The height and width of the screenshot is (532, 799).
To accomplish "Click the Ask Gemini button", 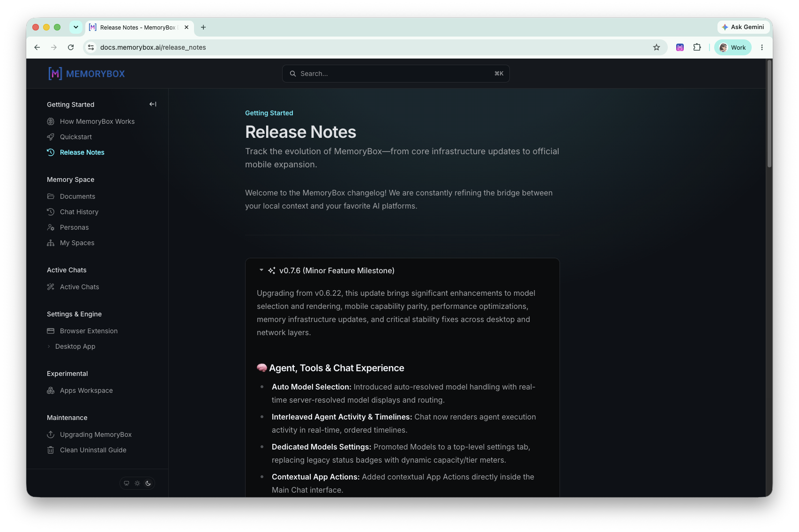I will coord(743,27).
